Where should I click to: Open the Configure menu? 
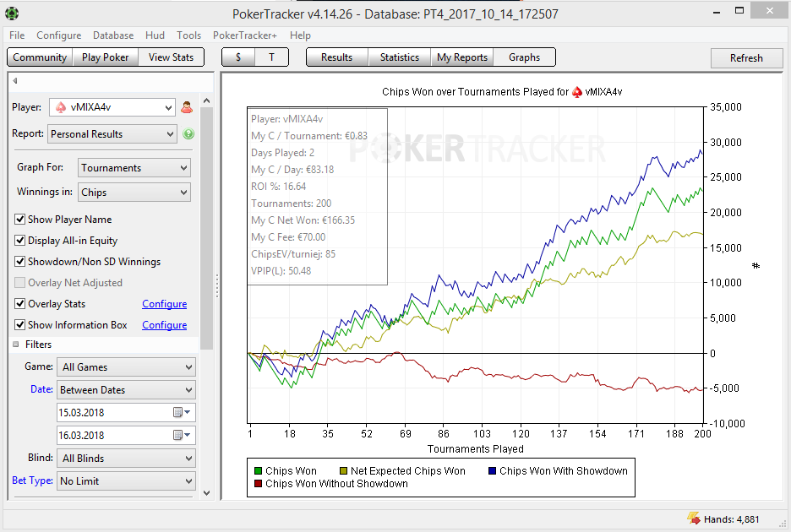click(x=58, y=35)
